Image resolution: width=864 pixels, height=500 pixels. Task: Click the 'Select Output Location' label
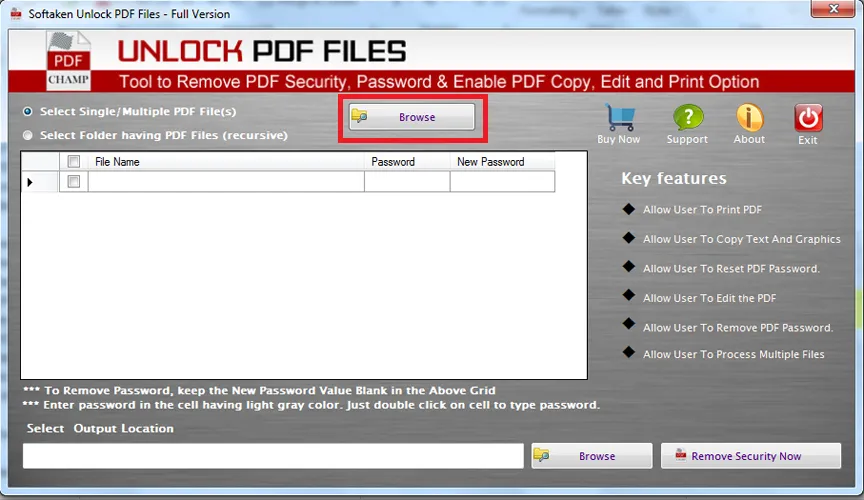coord(100,428)
